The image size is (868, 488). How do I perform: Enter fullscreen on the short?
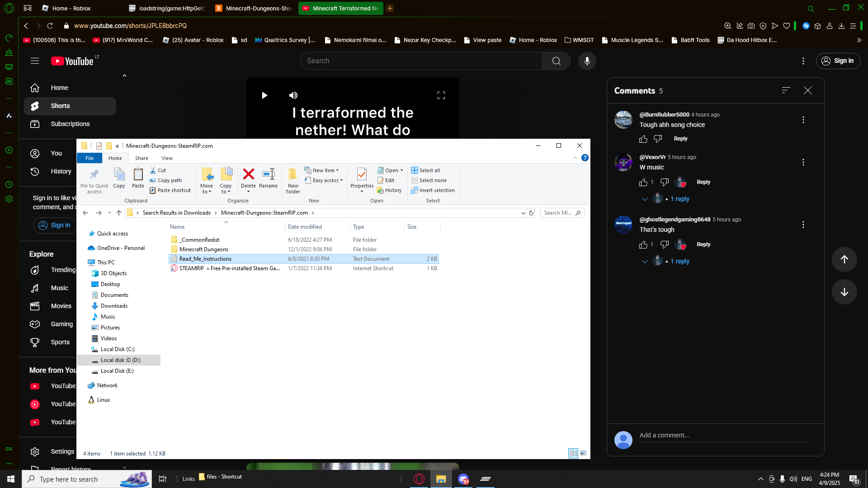click(441, 95)
